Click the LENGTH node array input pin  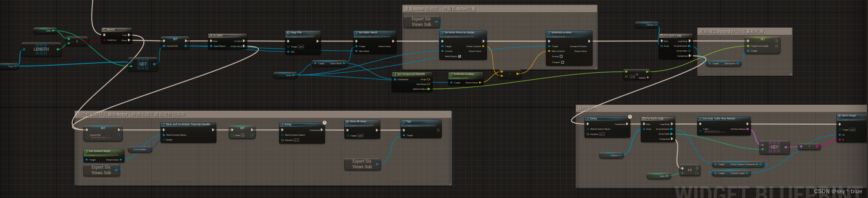(x=24, y=49)
